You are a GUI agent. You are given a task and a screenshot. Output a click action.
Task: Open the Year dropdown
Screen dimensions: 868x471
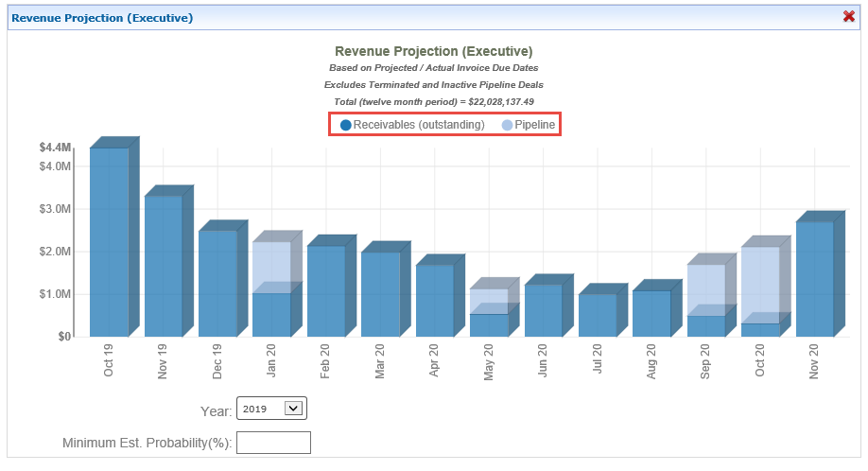[x=271, y=409]
